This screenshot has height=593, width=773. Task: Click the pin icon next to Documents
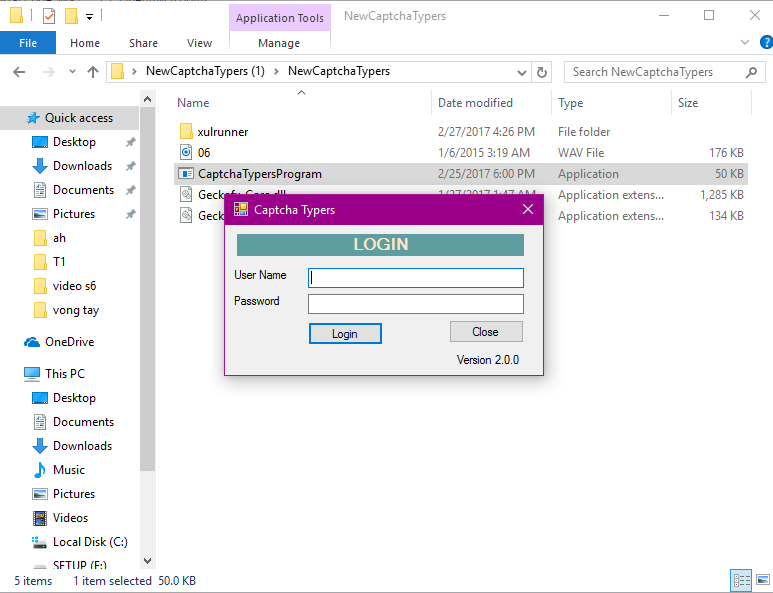[130, 190]
